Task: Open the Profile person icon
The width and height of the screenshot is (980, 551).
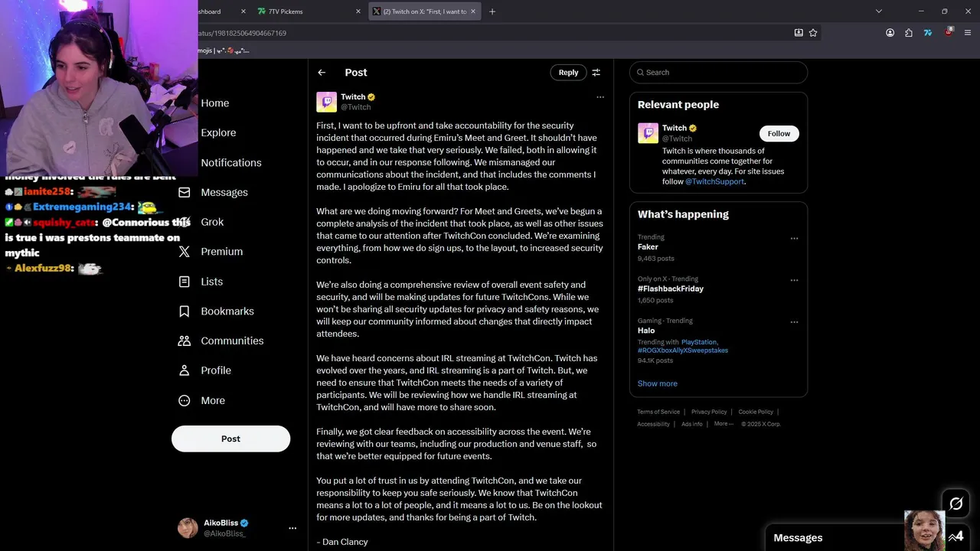Action: click(x=184, y=370)
